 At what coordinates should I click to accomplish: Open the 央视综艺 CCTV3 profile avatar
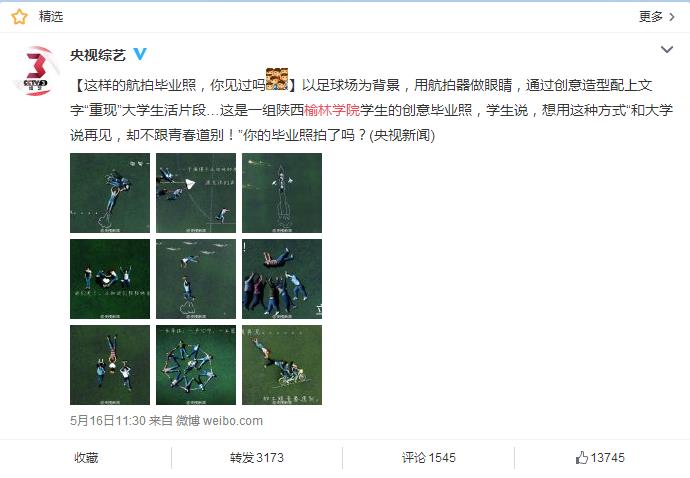click(x=37, y=70)
